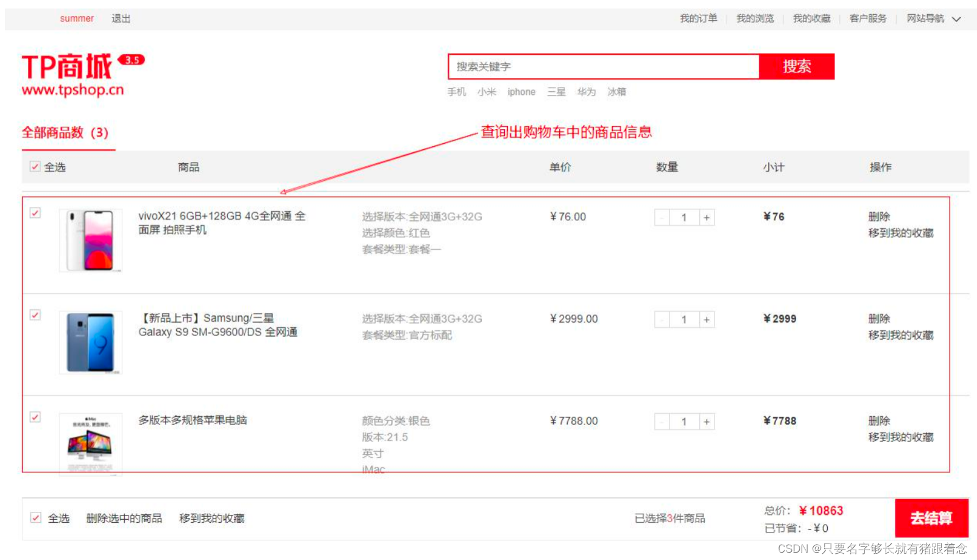Uncheck the Samsung Galaxy S9 item checkbox
Viewport: 977px width, 560px height.
point(35,315)
